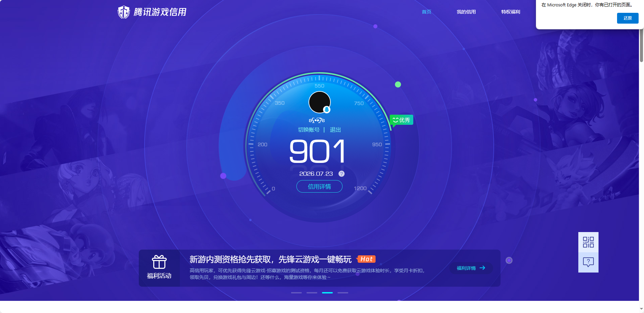This screenshot has width=644, height=313.
Task: Open 特权福利 navigation tab
Action: point(511,12)
